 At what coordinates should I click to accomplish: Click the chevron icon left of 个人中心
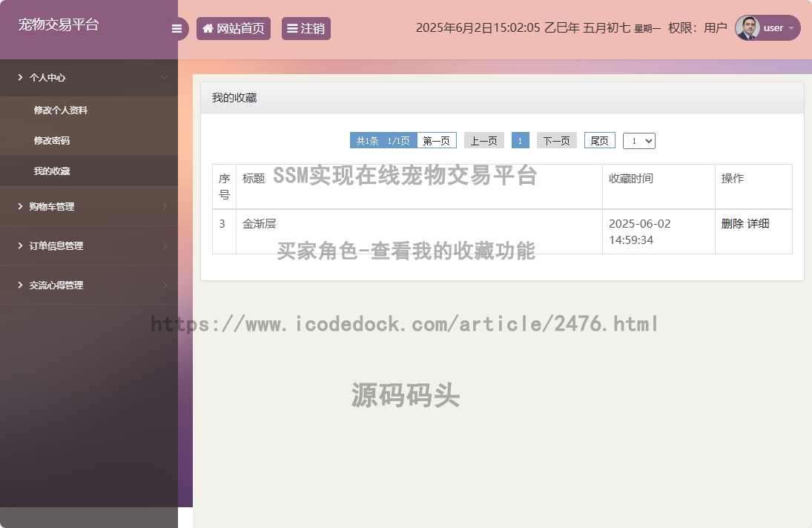[x=20, y=77]
